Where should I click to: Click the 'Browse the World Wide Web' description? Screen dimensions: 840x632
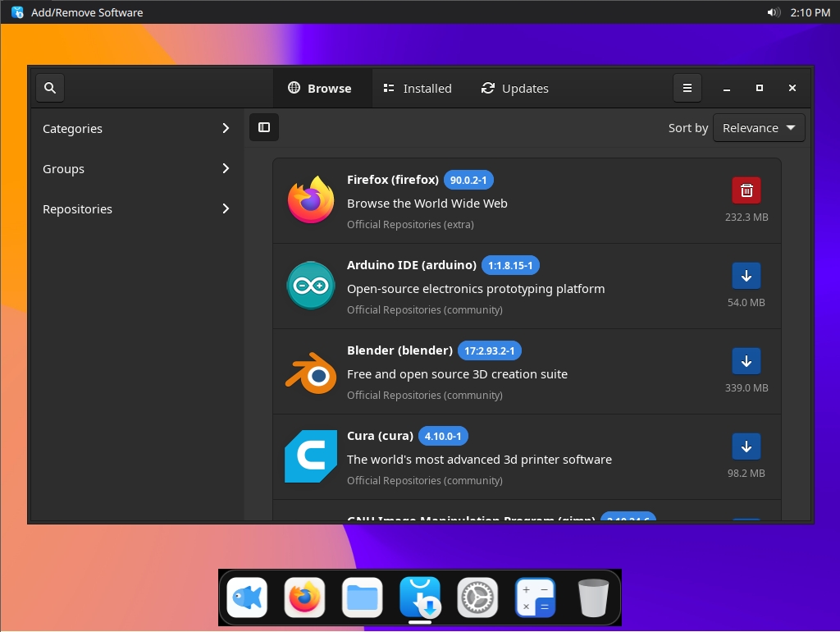coord(427,204)
